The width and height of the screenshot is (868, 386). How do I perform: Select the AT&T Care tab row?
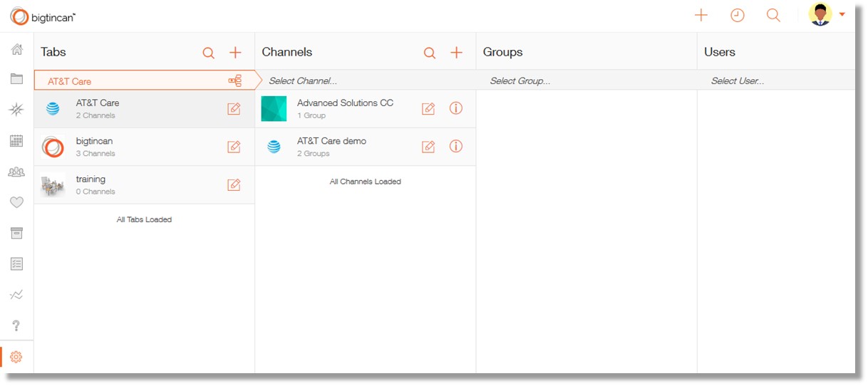pos(144,109)
